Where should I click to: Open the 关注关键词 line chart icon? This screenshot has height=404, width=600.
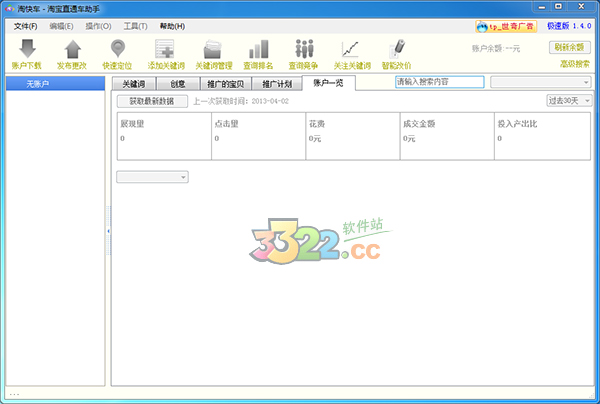pos(350,49)
